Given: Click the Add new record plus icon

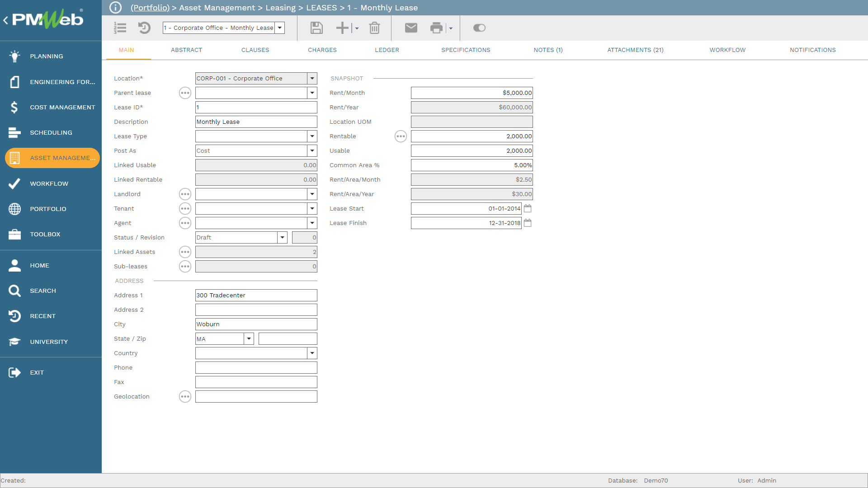Looking at the screenshot, I should pyautogui.click(x=342, y=28).
